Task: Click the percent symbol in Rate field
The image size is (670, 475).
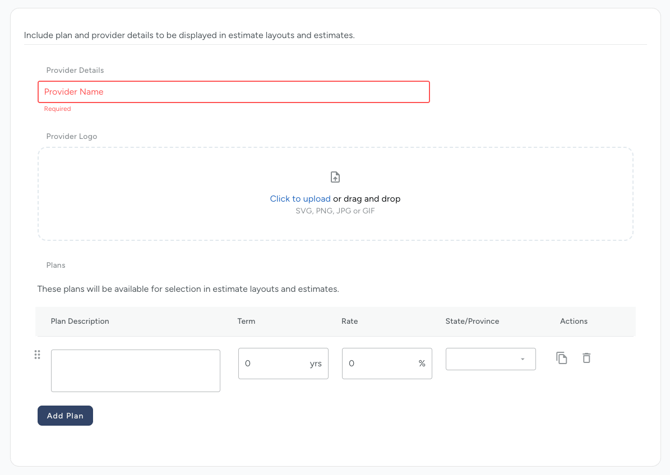Action: click(x=421, y=364)
